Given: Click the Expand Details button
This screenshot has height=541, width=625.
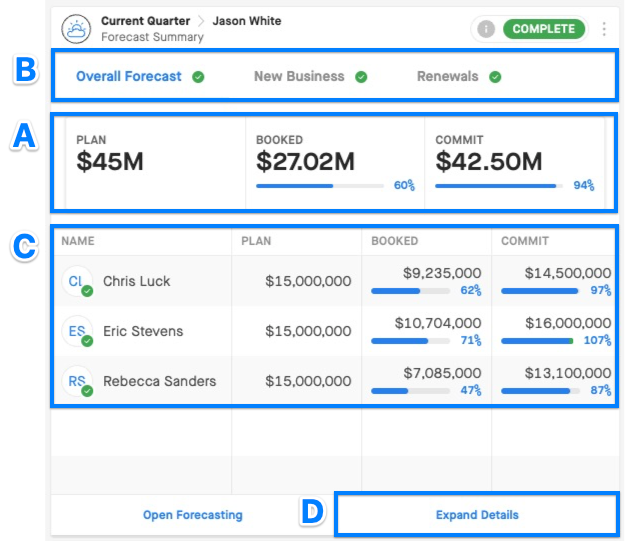Looking at the screenshot, I should 477,515.
